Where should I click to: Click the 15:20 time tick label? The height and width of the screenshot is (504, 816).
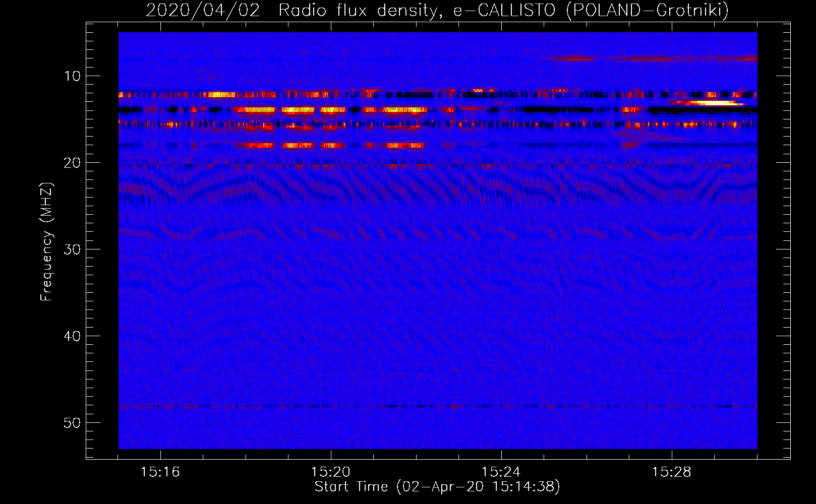pyautogui.click(x=330, y=472)
